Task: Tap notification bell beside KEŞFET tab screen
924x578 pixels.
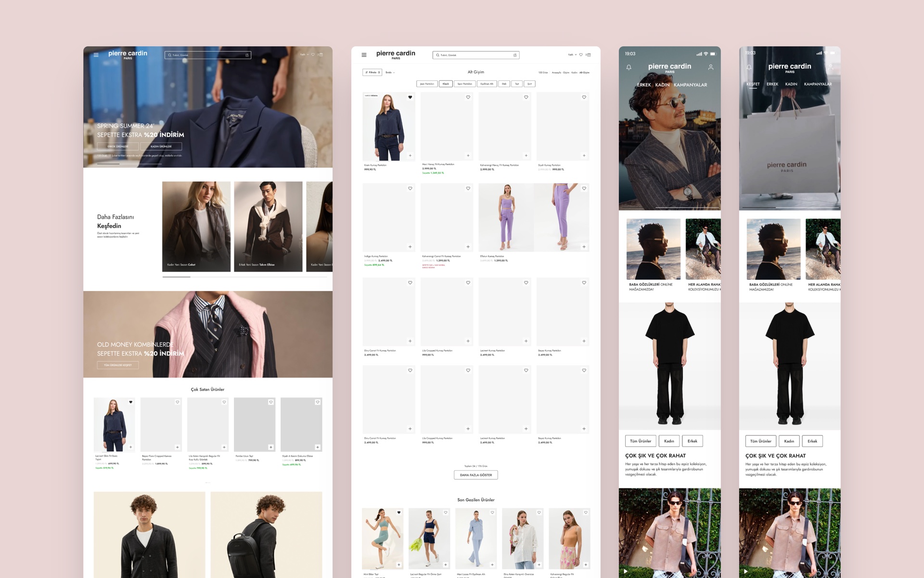Action: click(x=749, y=67)
